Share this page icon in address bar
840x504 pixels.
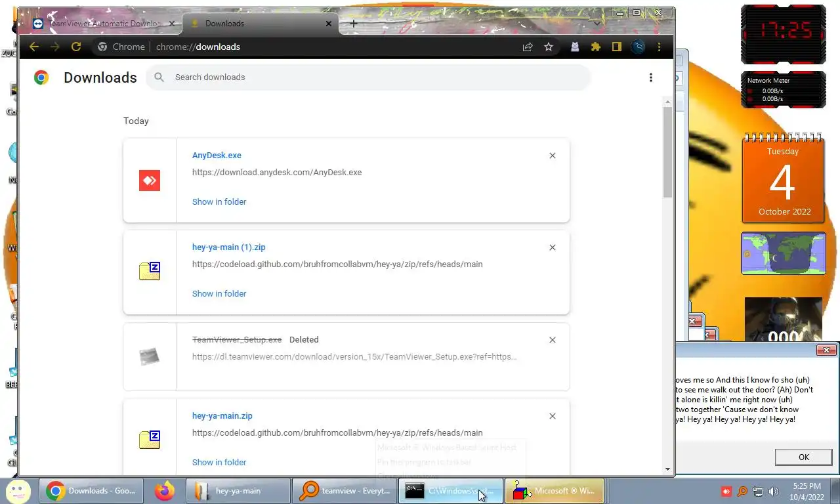[528, 47]
